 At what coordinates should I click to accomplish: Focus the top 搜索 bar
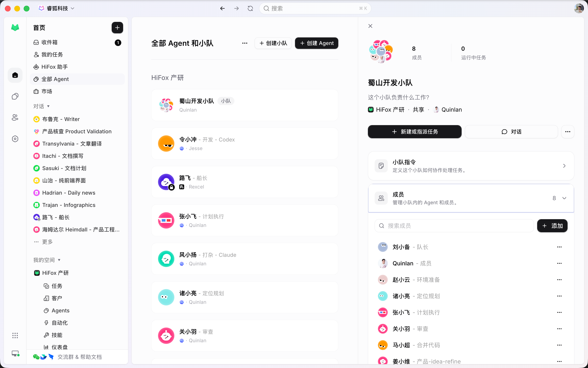[x=315, y=9]
